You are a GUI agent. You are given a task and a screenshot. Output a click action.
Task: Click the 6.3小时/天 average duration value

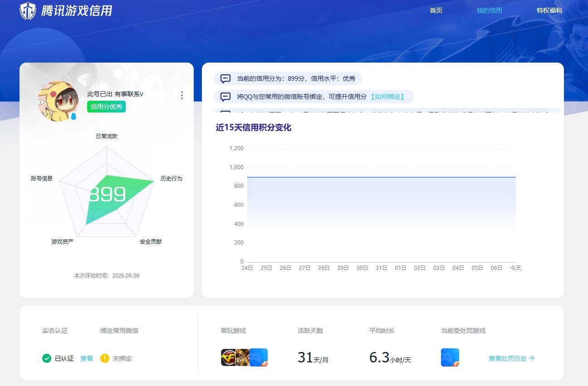(x=390, y=357)
